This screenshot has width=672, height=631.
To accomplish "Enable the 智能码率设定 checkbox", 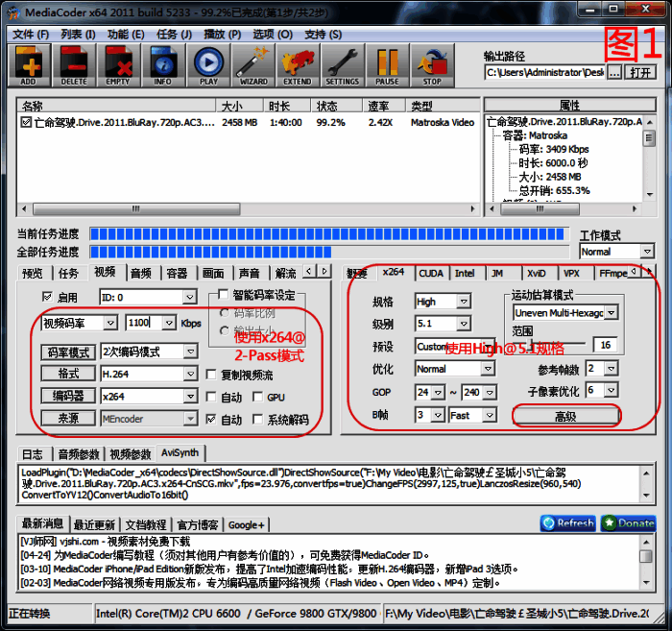I will (224, 295).
